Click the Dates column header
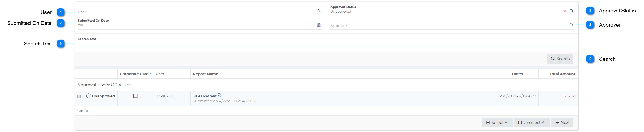This screenshot has height=132, width=644. pyautogui.click(x=517, y=74)
